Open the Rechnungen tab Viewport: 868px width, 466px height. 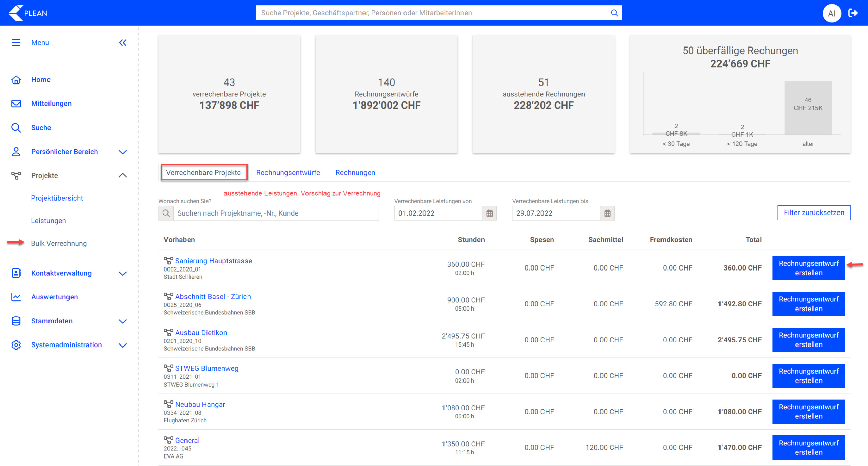355,172
